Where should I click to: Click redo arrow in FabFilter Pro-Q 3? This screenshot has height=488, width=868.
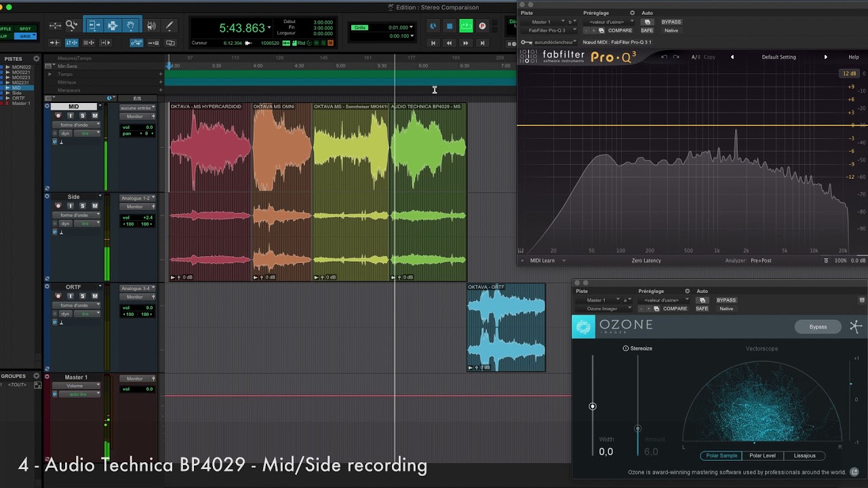click(x=676, y=57)
